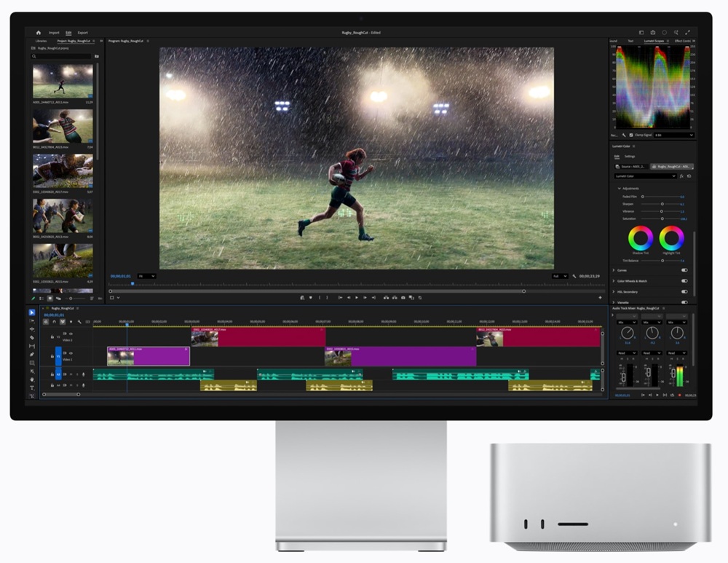This screenshot has width=728, height=563.
Task: Switch to the Lumetri Scopes tab
Action: (654, 41)
